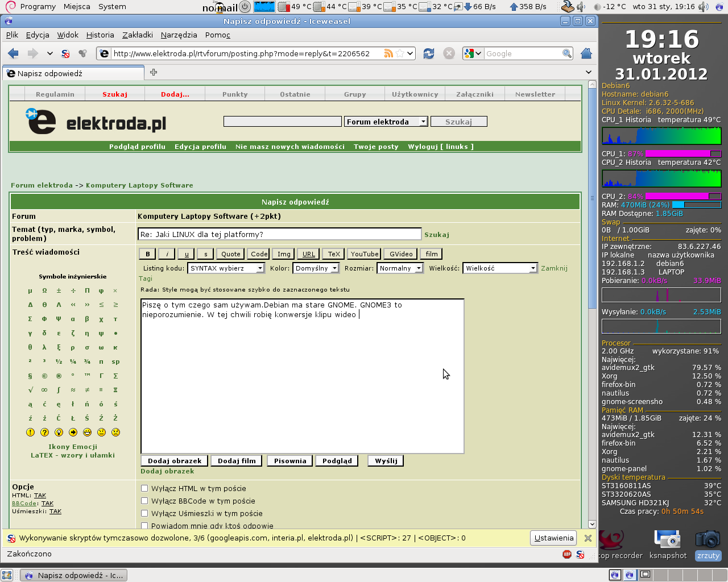Open the back/forward history dropdown arrow

click(50, 53)
